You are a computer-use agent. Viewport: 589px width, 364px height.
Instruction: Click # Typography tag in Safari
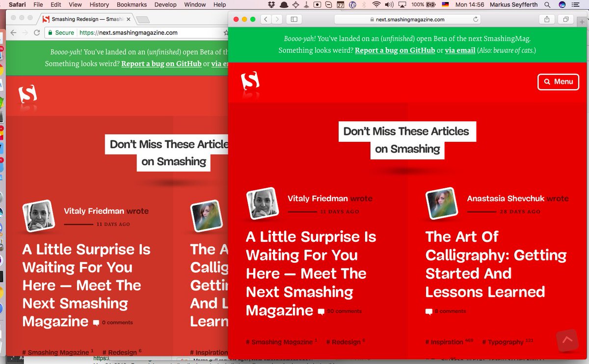508,342
